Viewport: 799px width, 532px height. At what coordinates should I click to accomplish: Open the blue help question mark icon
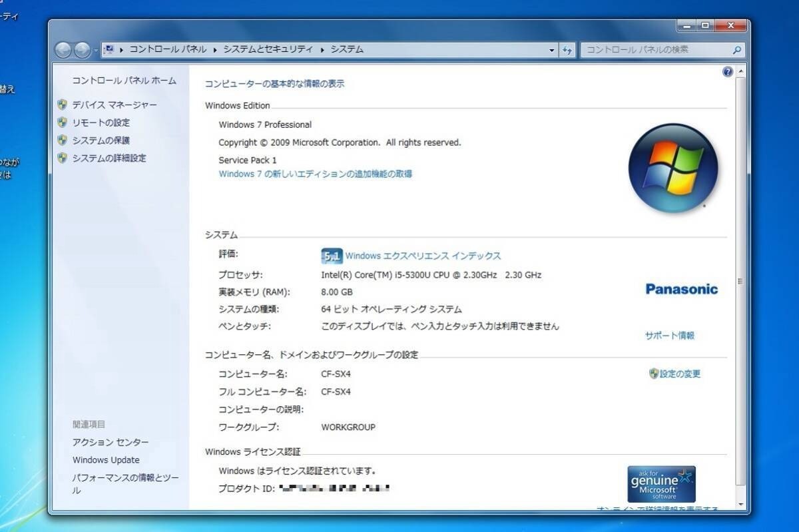point(727,72)
